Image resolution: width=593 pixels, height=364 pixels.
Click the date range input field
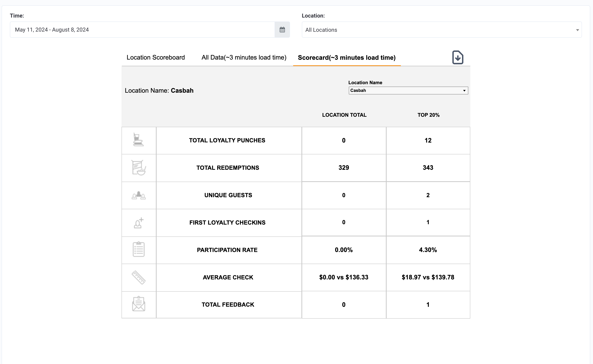click(x=142, y=30)
